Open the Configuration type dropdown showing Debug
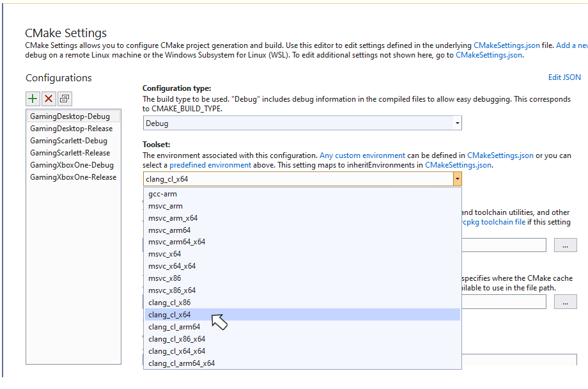This screenshot has width=588, height=389. [x=302, y=123]
